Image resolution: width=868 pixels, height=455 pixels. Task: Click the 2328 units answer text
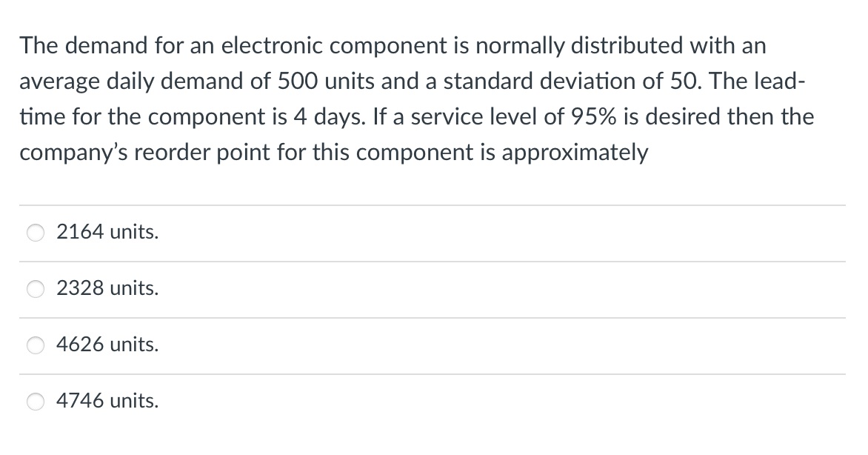[x=107, y=289]
